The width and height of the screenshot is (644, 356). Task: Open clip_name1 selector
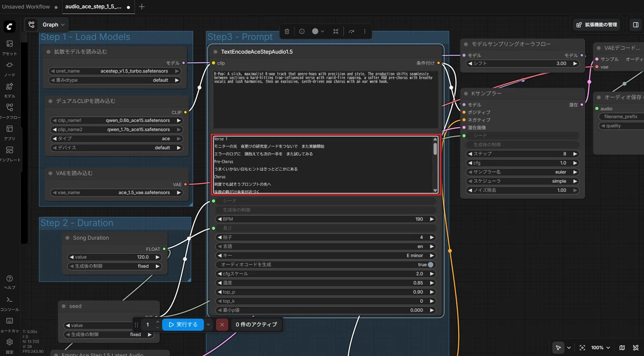tap(116, 120)
